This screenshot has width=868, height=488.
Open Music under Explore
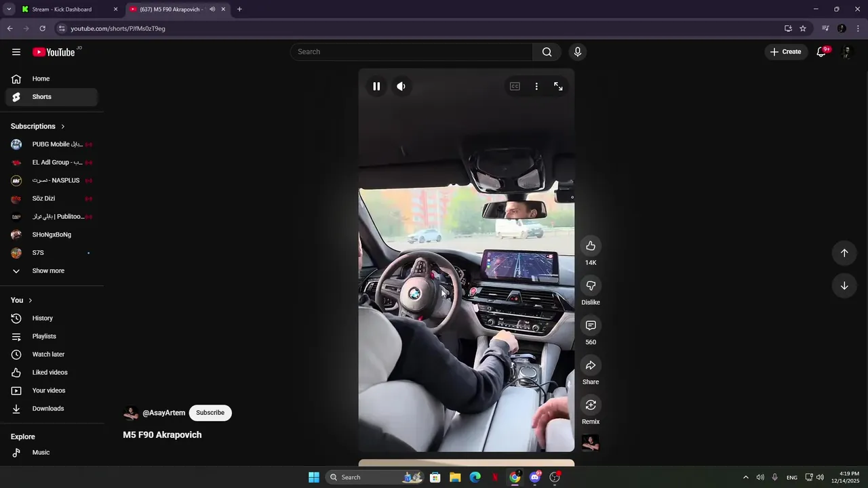tap(52, 453)
